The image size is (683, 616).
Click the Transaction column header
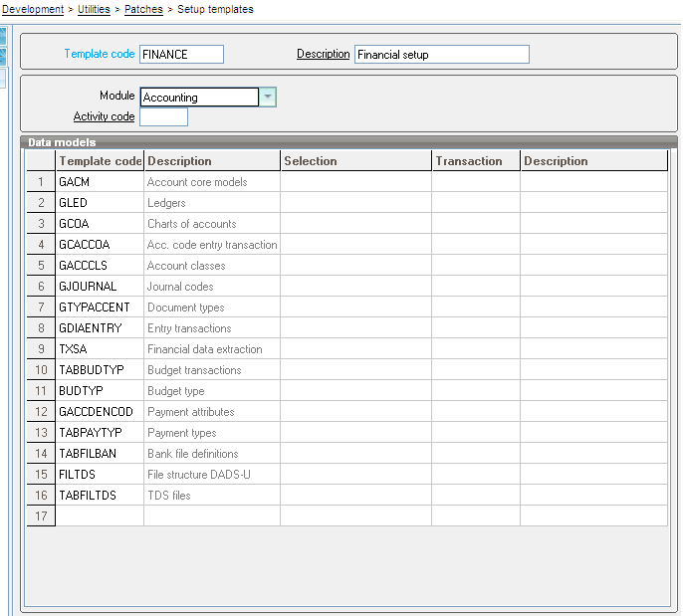coord(476,160)
